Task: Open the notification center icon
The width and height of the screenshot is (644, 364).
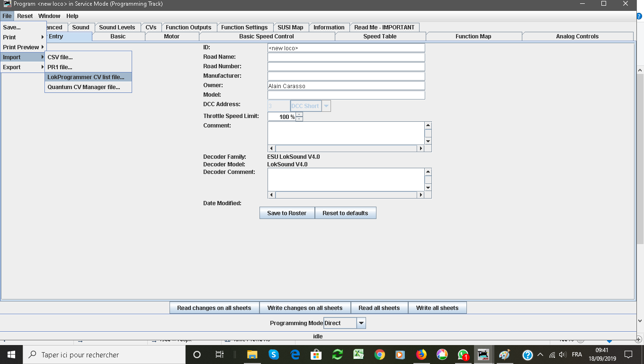Action: (628, 355)
